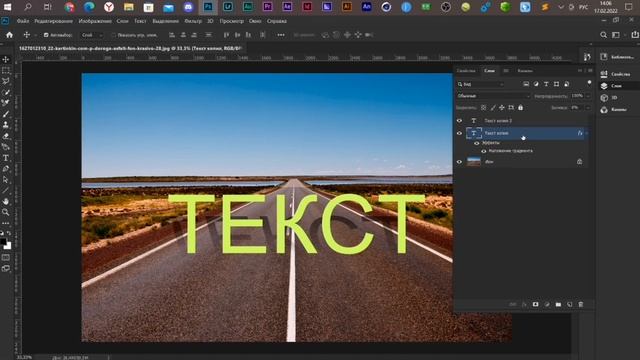This screenshot has height=360, width=640.
Task: Click the fx icon on selected text layer
Action: coord(580,133)
